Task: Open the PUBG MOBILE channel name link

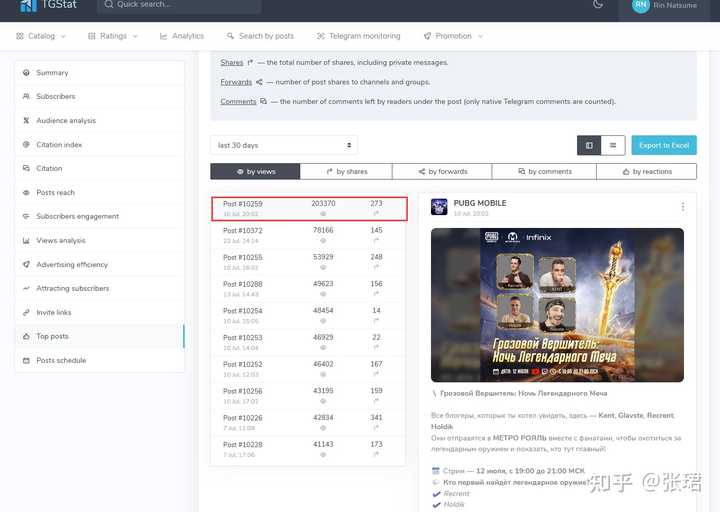Action: pyautogui.click(x=480, y=203)
